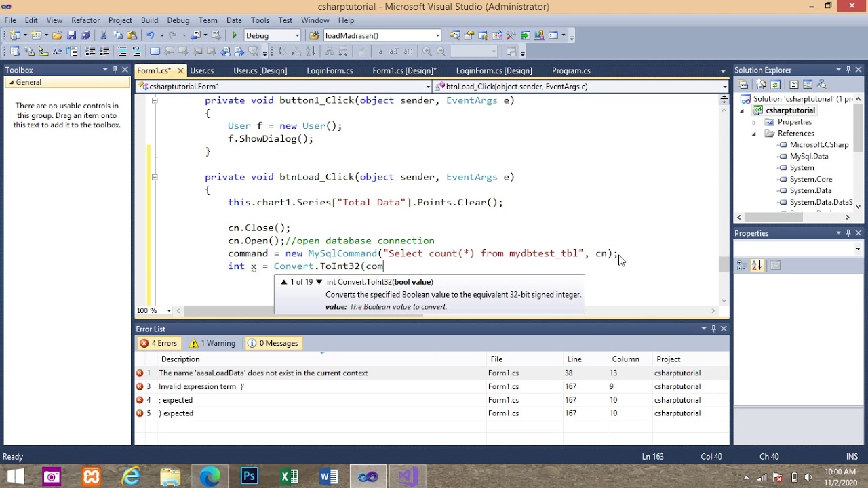Click Solution Explorer horizontal scroll right arrow

[847, 217]
